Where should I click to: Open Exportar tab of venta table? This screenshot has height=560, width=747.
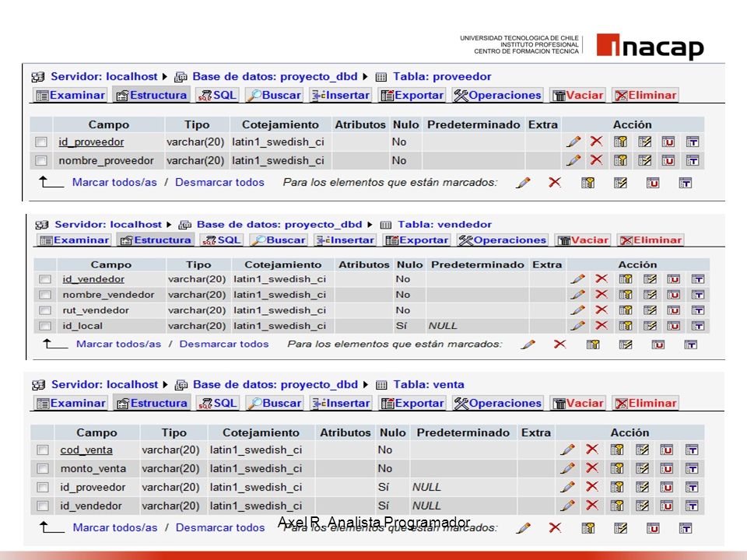[x=412, y=404]
